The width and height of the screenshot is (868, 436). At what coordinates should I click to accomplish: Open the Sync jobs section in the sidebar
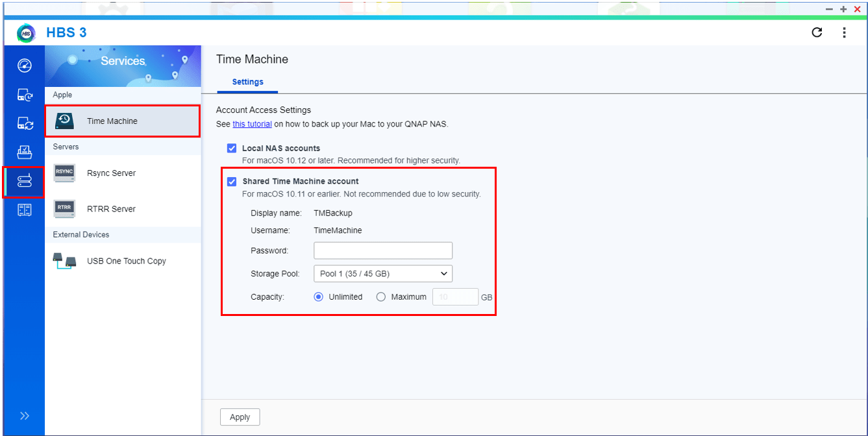click(24, 123)
